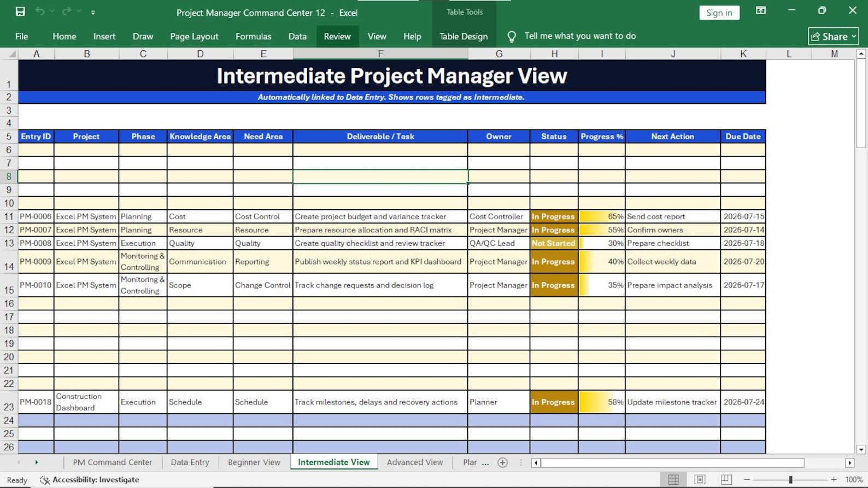Screen dimensions: 868x488
Task: Click the Progress % column header
Action: [x=602, y=137]
